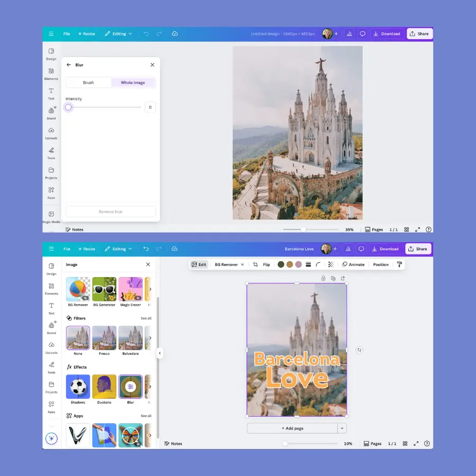The image size is (476, 476).
Task: Open Magic Media sidebar item in top window
Action: tap(51, 217)
